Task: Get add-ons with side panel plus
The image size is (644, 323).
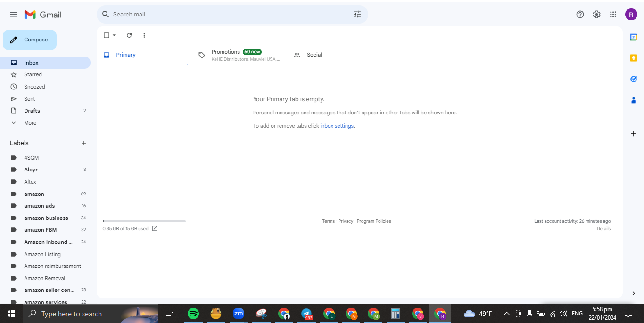Action: click(634, 134)
